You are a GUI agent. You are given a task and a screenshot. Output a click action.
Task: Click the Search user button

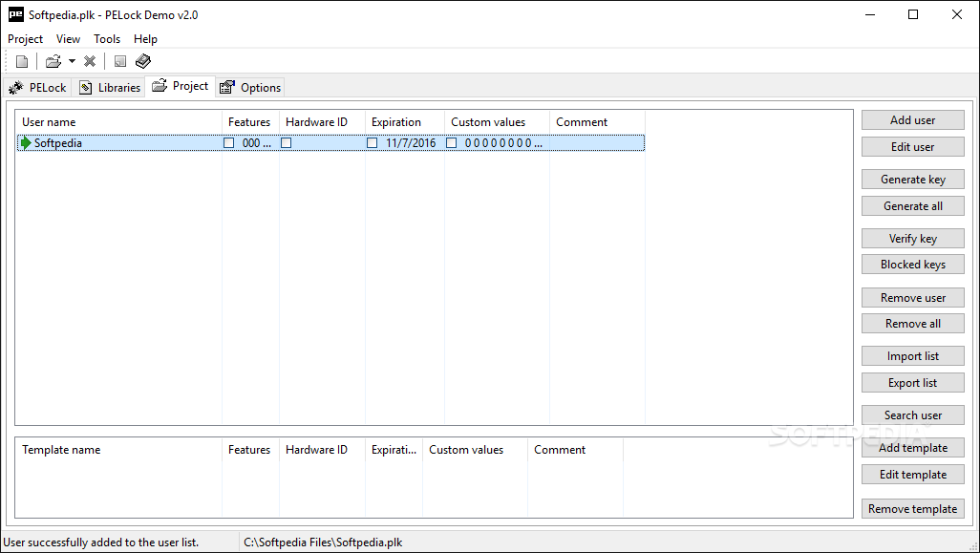[912, 415]
